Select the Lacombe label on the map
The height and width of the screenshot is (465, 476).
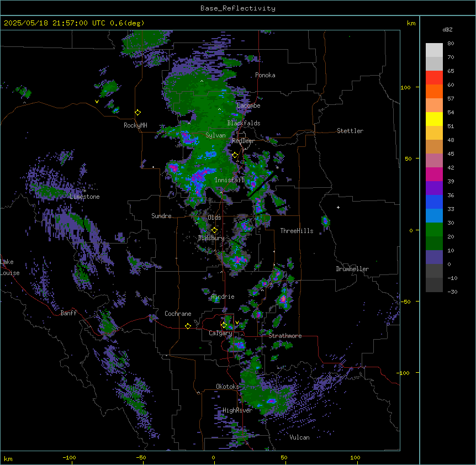pos(248,105)
